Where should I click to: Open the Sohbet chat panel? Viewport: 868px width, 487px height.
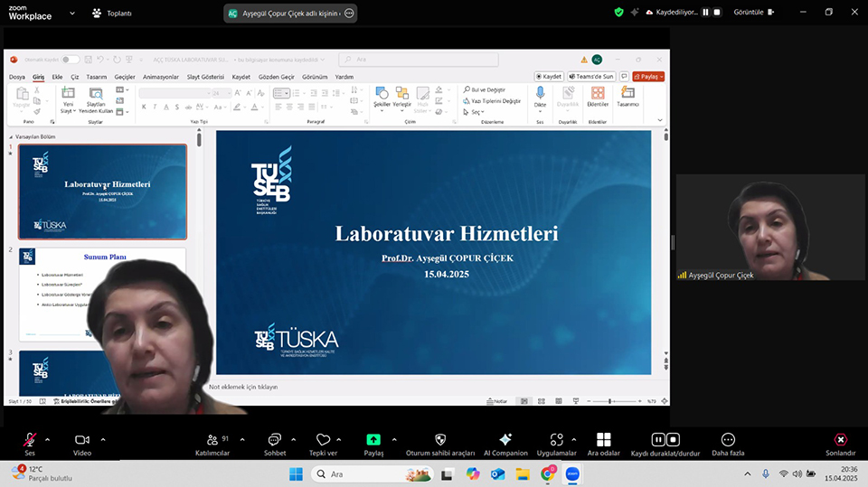pyautogui.click(x=275, y=440)
